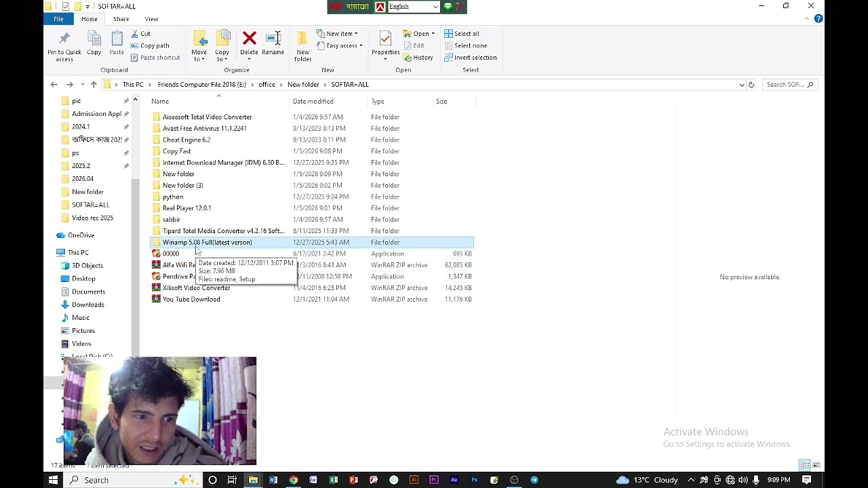
Task: Open the ribbon Help question mark
Action: [818, 19]
